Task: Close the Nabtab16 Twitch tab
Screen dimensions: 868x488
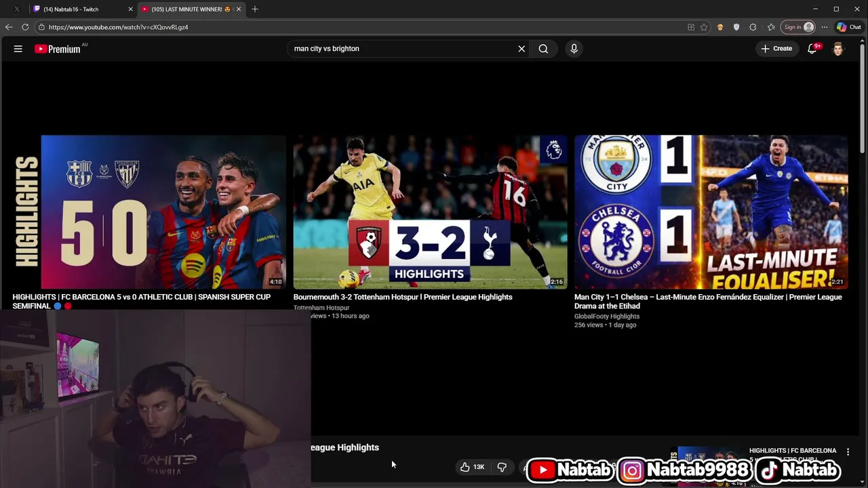Action: click(x=130, y=9)
